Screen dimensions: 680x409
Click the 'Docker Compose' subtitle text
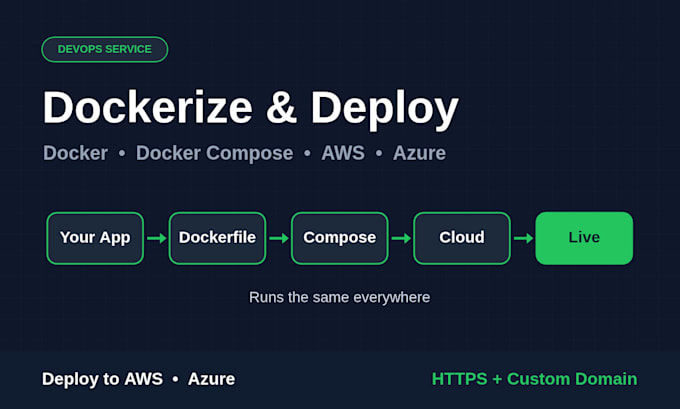(x=214, y=153)
